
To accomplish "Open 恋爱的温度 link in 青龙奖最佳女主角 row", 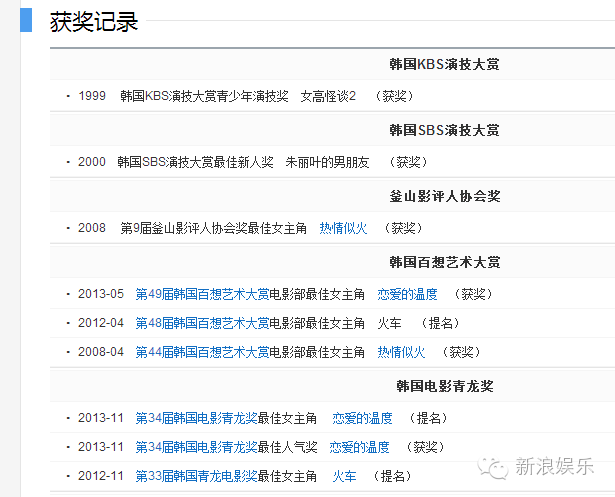I will point(362,418).
